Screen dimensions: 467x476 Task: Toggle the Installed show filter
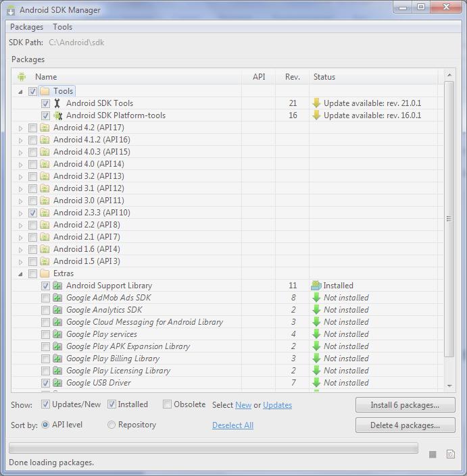pyautogui.click(x=112, y=404)
